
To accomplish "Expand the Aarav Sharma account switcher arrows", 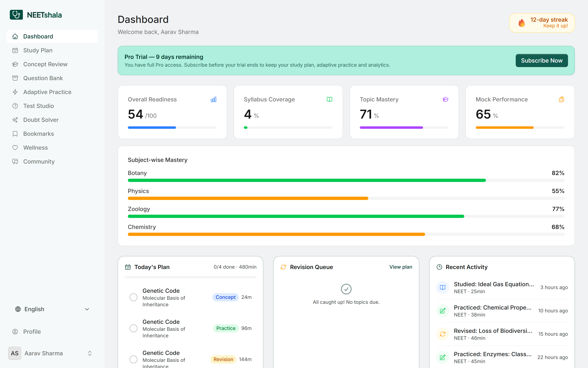I will coord(90,353).
